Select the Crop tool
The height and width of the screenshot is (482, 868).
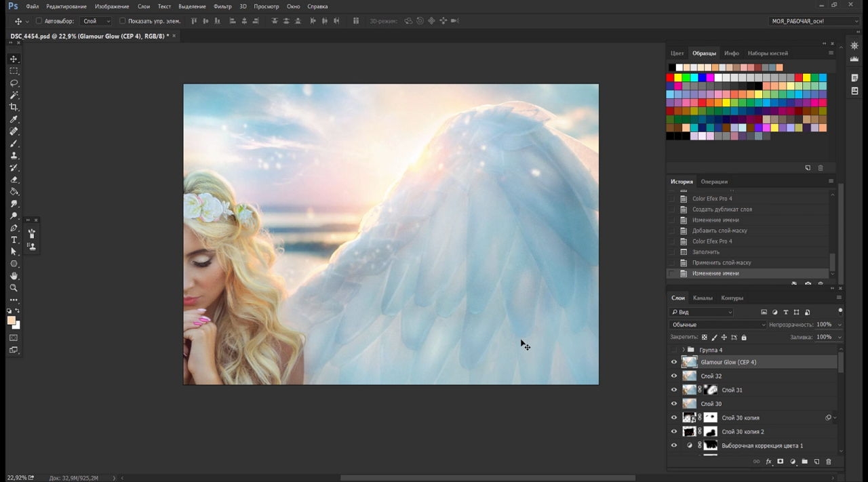[x=14, y=107]
